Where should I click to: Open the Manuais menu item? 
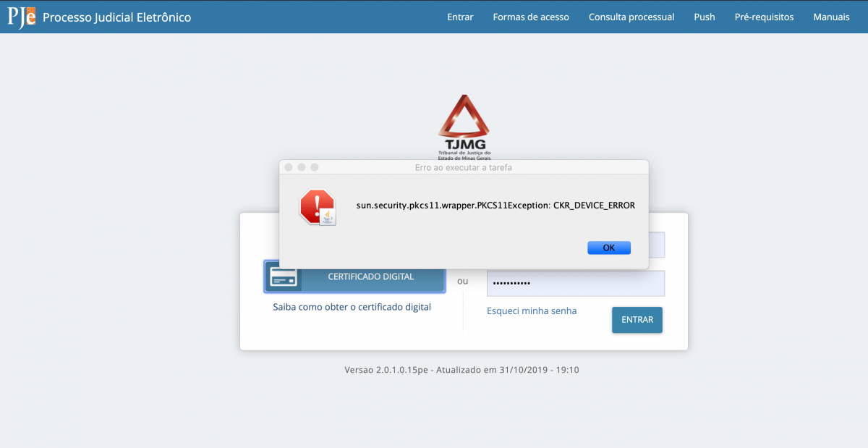pyautogui.click(x=831, y=17)
